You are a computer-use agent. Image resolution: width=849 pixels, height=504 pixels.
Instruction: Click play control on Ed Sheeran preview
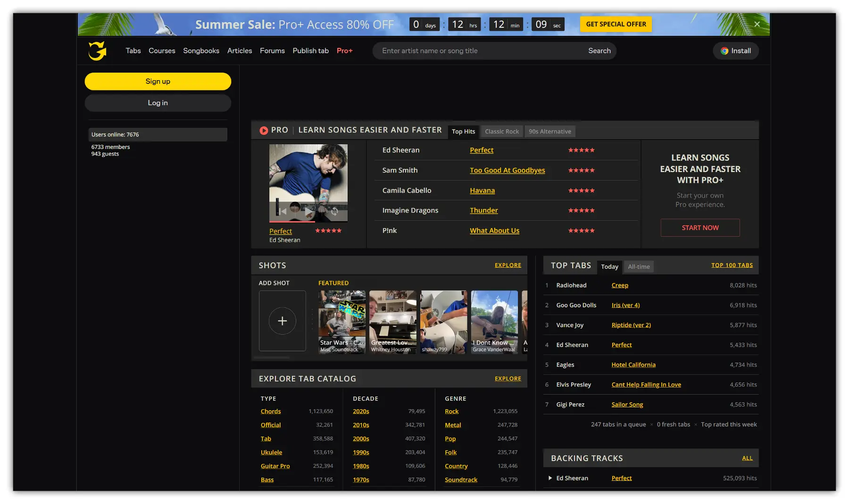pyautogui.click(x=308, y=211)
